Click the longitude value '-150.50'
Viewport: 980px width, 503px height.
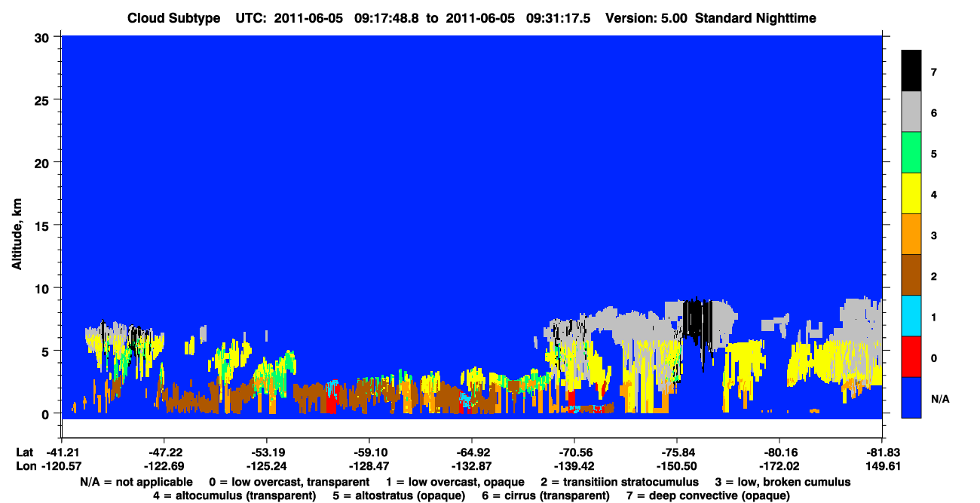click(x=677, y=466)
